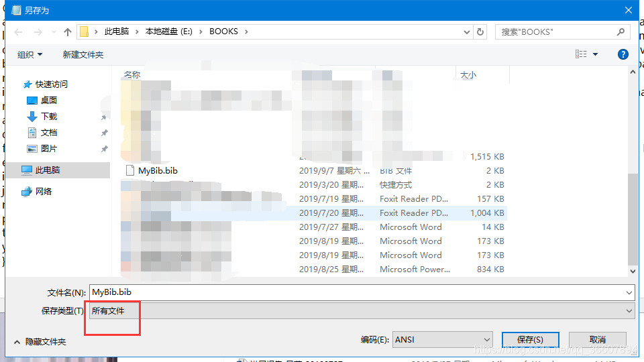Image resolution: width=644 pixels, height=362 pixels.
Task: Expand the file name history dropdown
Action: click(x=629, y=293)
